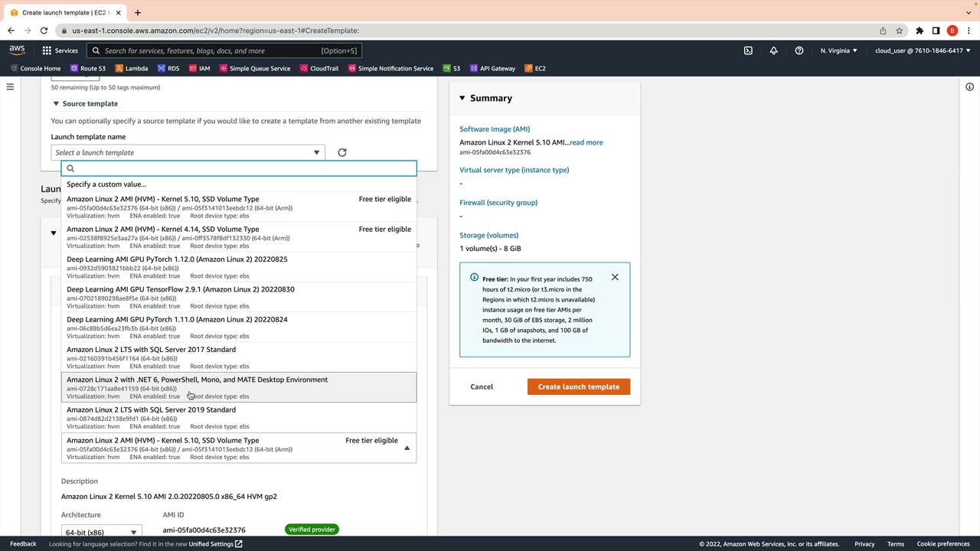Viewport: 980px width, 551px height.
Task: Open the Lambda shortcut
Action: pyautogui.click(x=131, y=68)
